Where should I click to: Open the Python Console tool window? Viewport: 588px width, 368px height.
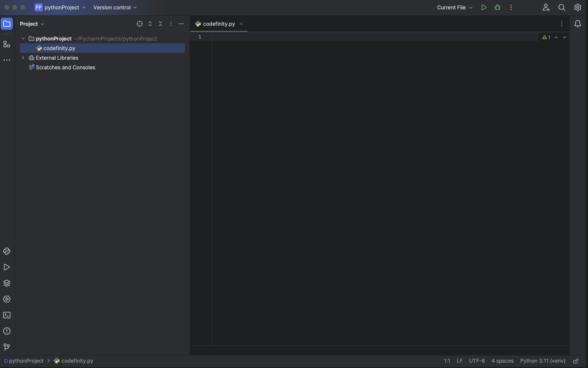point(7,251)
